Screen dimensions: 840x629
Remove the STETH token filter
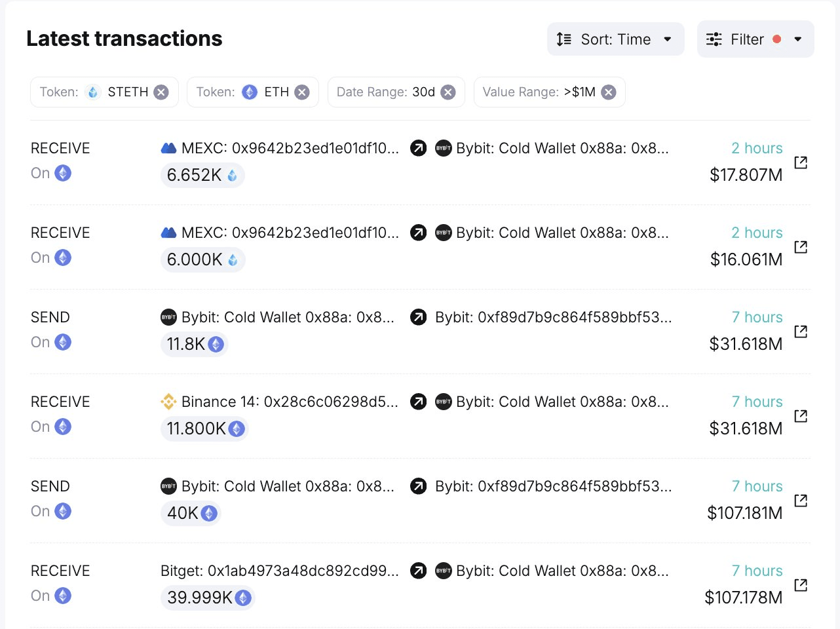[161, 92]
